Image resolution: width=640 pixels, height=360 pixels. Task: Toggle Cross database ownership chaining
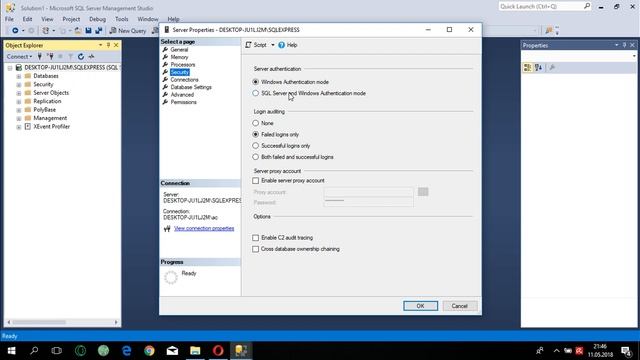(x=256, y=249)
